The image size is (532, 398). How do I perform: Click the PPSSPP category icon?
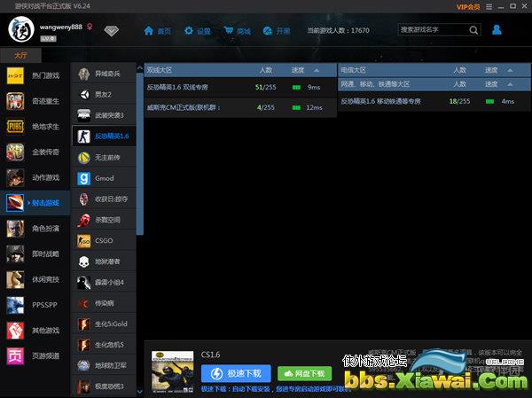(15, 305)
